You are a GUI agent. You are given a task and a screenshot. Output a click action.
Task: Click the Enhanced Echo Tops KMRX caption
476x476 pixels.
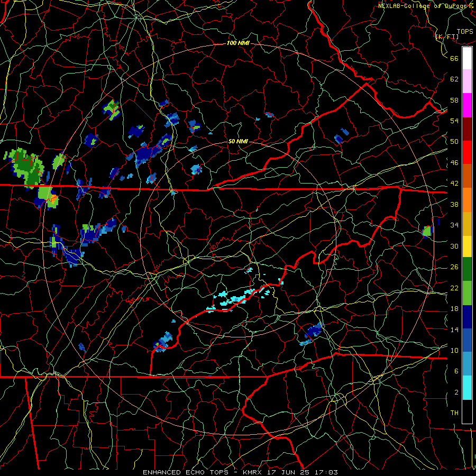click(x=240, y=472)
